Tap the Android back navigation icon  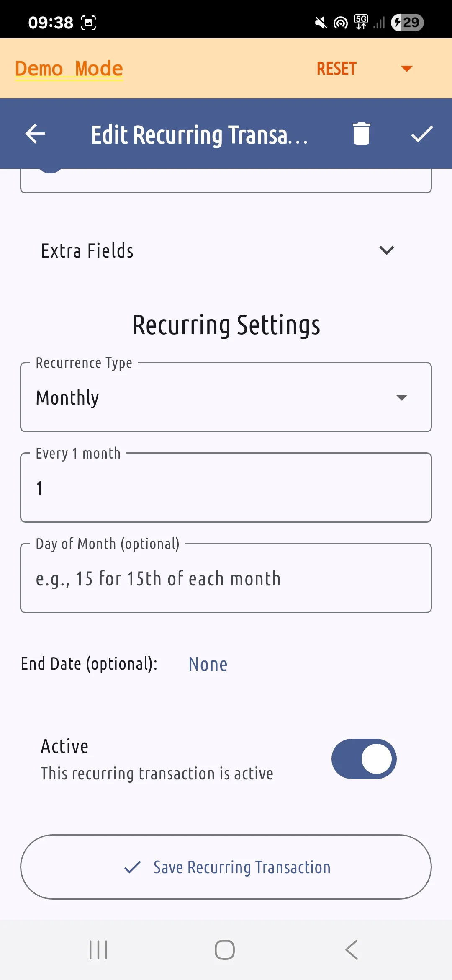[352, 950]
